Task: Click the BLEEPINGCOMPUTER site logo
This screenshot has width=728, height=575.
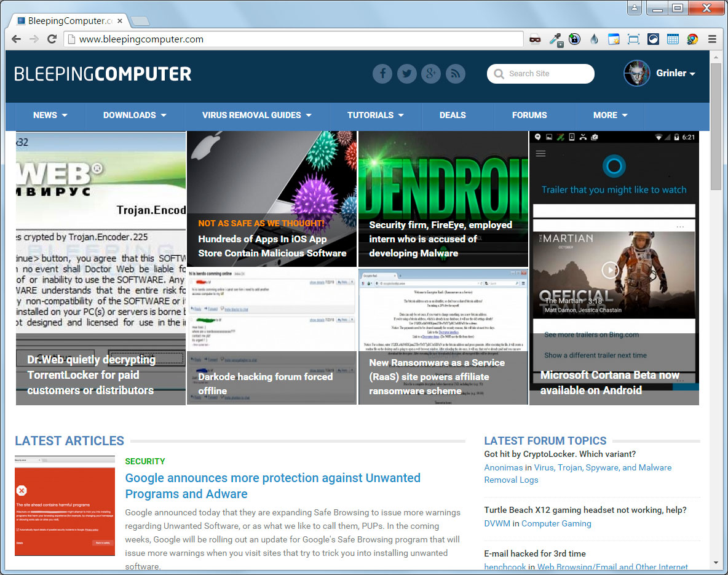Action: [103, 74]
